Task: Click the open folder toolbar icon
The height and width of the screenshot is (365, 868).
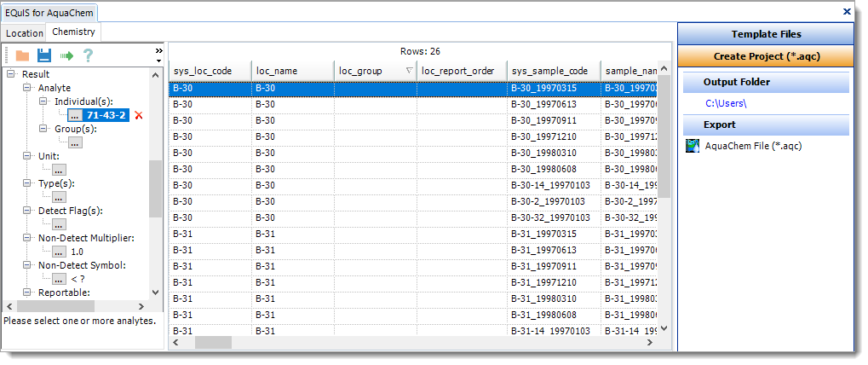Action: pyautogui.click(x=22, y=55)
